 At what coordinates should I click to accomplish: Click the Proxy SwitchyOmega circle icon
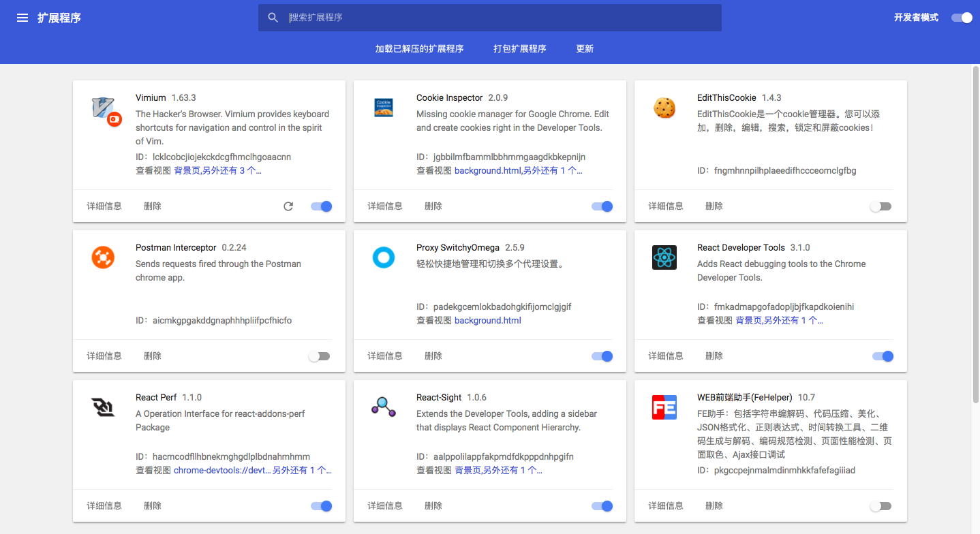(x=384, y=257)
